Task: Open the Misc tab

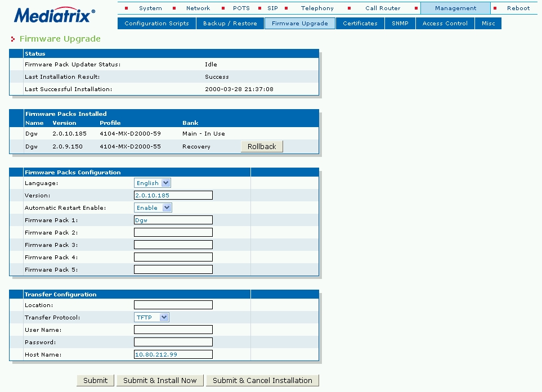Action: click(488, 24)
